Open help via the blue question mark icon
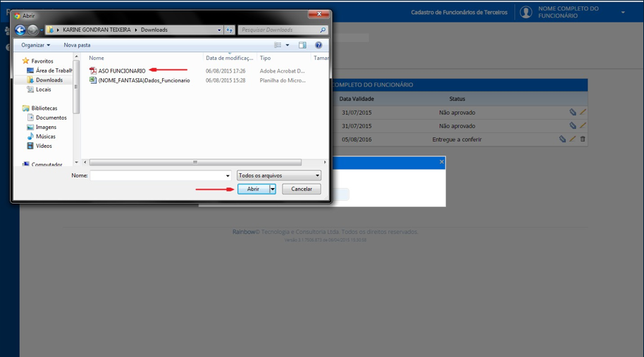The image size is (644, 357). [x=318, y=45]
